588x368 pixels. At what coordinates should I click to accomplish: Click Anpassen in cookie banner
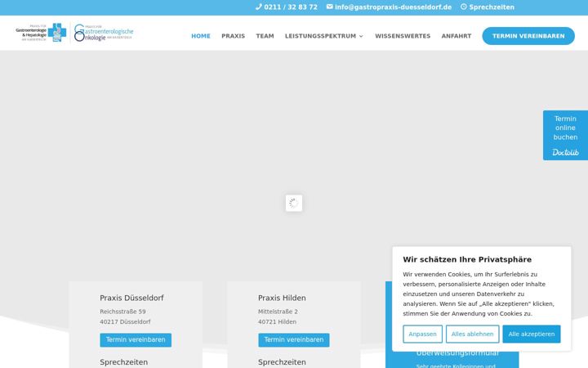(423, 334)
